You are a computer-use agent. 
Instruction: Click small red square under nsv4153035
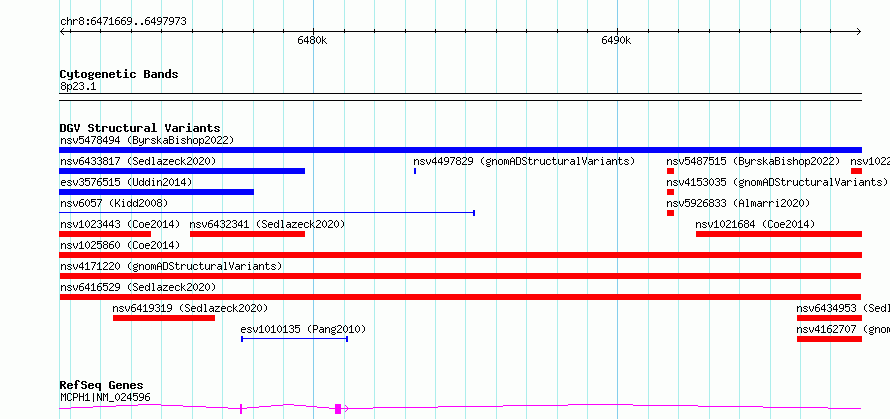(x=670, y=192)
